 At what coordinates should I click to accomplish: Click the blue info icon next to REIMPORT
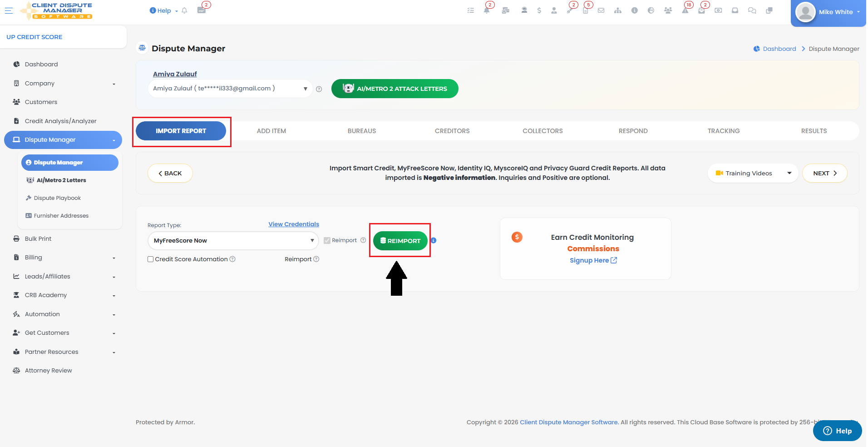[x=434, y=240]
